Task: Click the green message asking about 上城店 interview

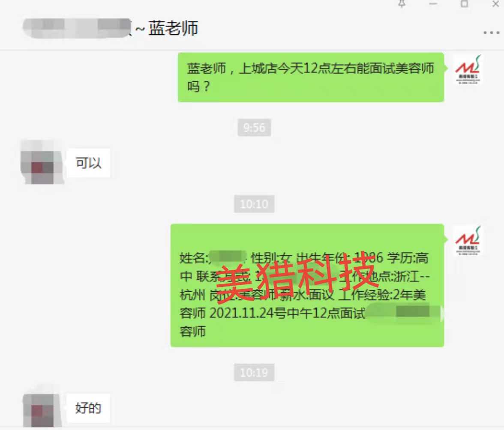Action: click(311, 78)
